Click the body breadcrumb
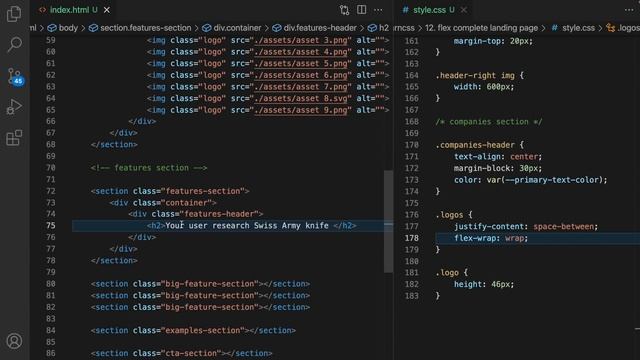 [x=62, y=28]
